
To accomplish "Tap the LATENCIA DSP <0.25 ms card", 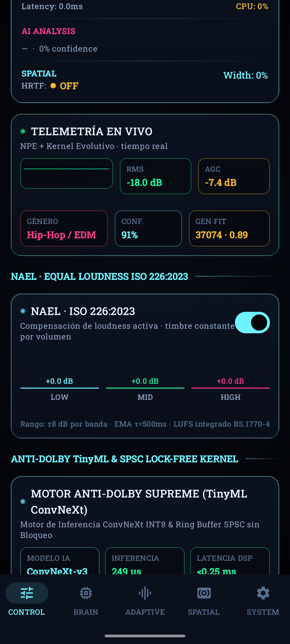I will [230, 561].
